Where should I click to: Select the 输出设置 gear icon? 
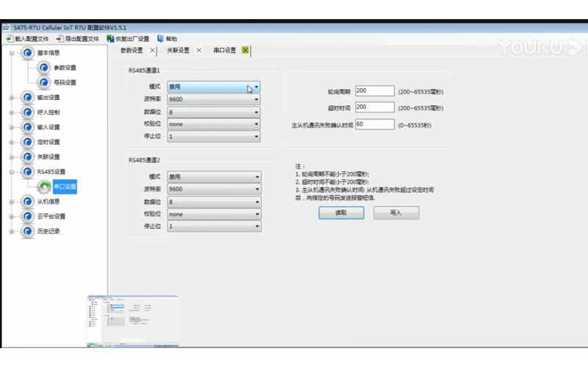click(x=27, y=98)
